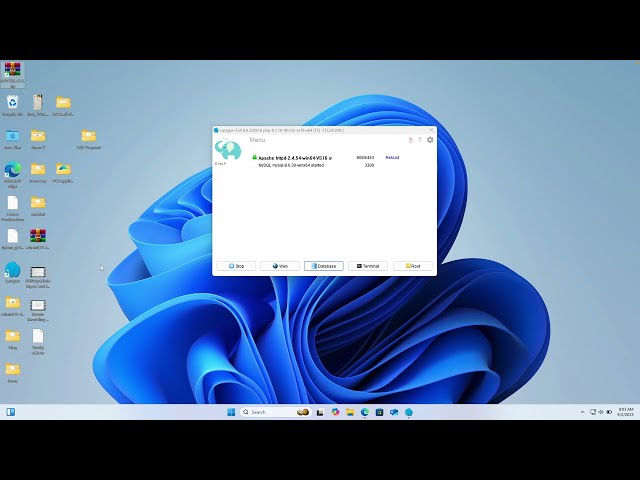Image resolution: width=640 pixels, height=480 pixels.
Task: Open the Windows Start menu
Action: tap(231, 412)
